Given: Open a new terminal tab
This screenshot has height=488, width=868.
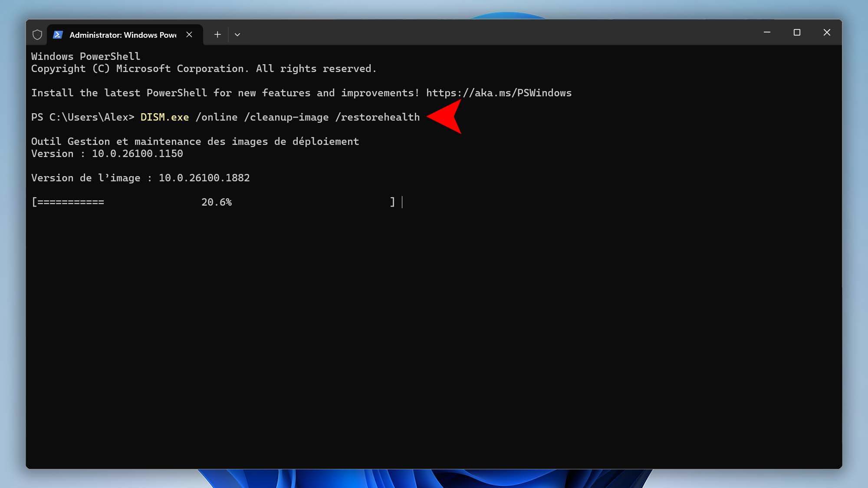Looking at the screenshot, I should click(217, 35).
